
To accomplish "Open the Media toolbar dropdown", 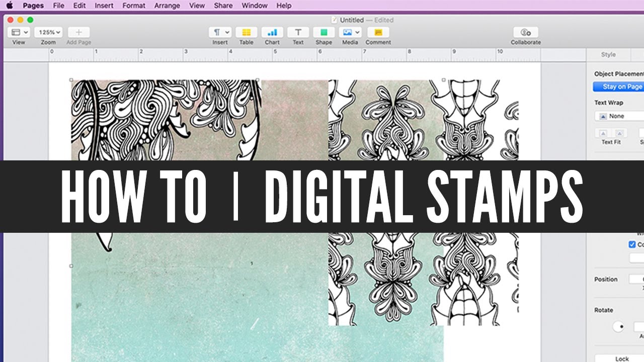I will point(350,32).
